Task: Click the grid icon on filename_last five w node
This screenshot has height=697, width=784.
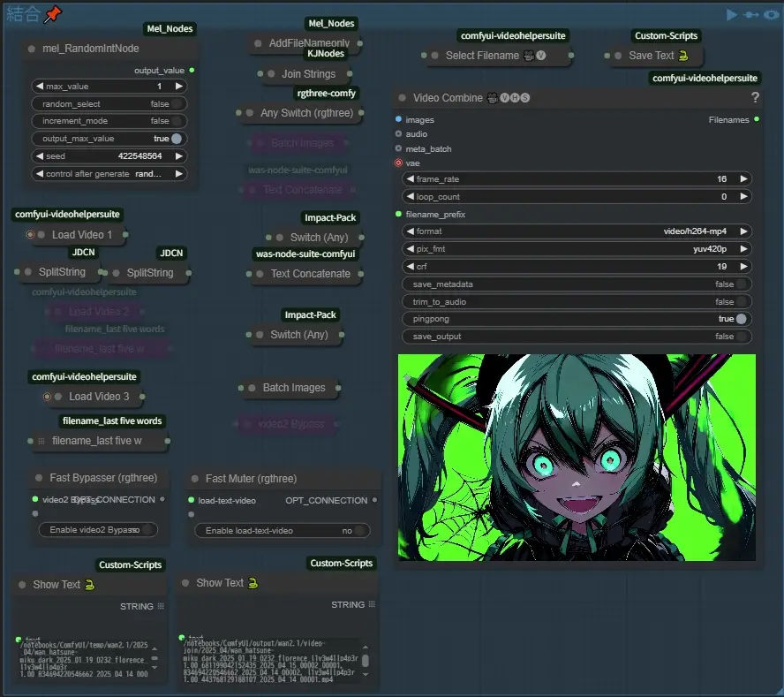Action: point(41,441)
